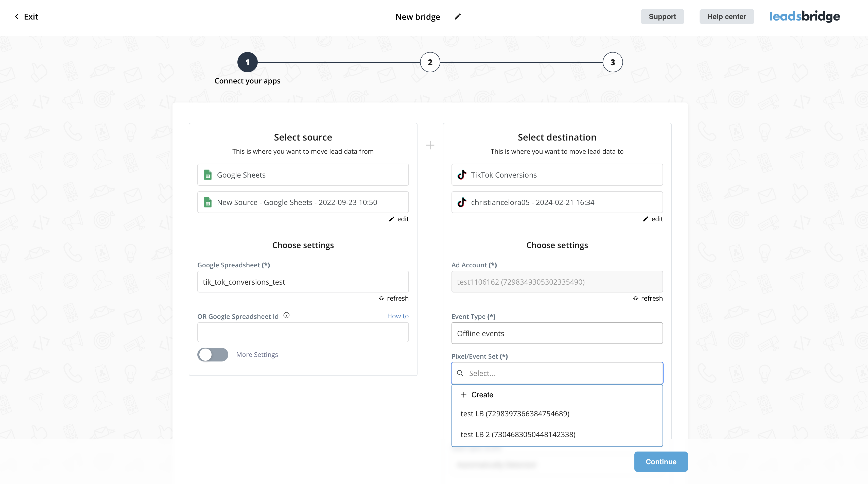
Task: Go to step 2 in the progress bar
Action: click(x=430, y=62)
